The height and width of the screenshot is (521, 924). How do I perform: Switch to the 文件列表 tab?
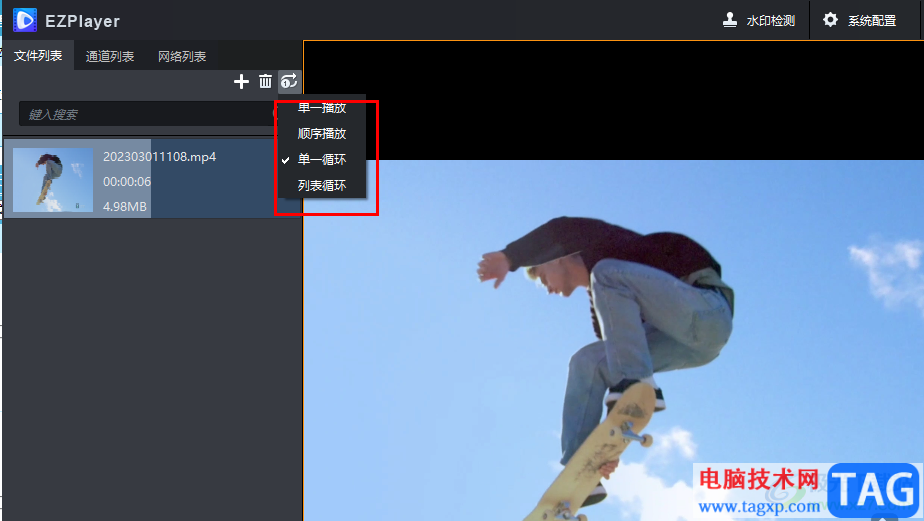click(38, 56)
